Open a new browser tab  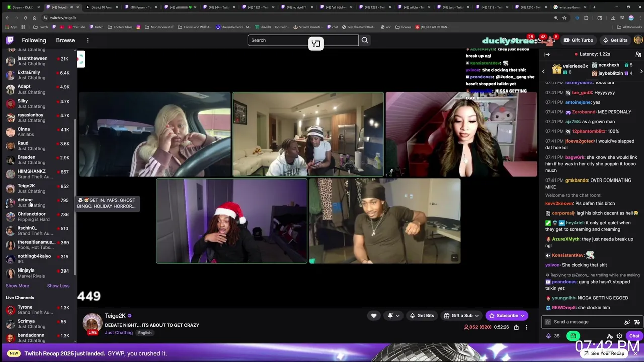point(594,7)
